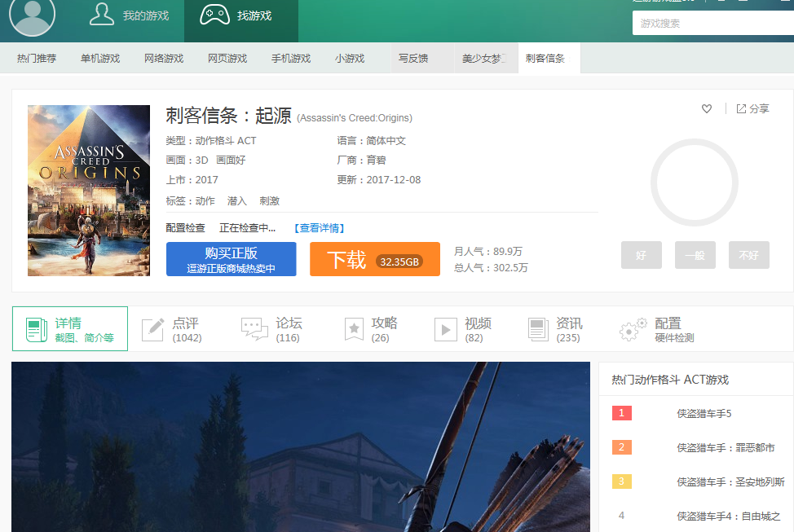Viewport: 794px width, 532px height.
Task: Click the 攻略 star bookmark icon
Action: pyautogui.click(x=354, y=329)
